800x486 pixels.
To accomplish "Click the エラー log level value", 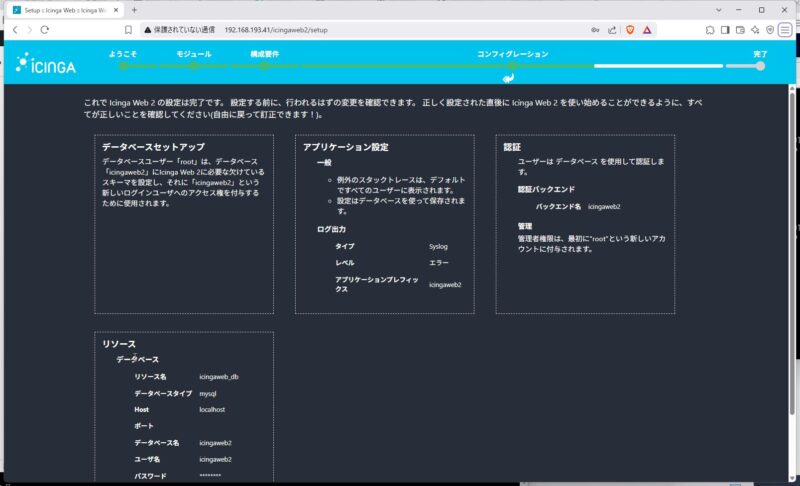I will [439, 263].
